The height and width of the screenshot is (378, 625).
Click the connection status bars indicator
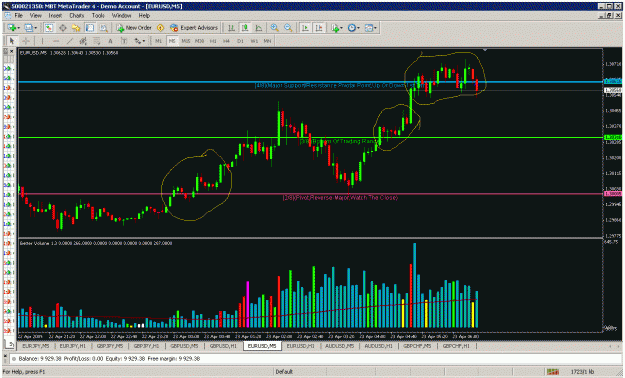point(552,372)
